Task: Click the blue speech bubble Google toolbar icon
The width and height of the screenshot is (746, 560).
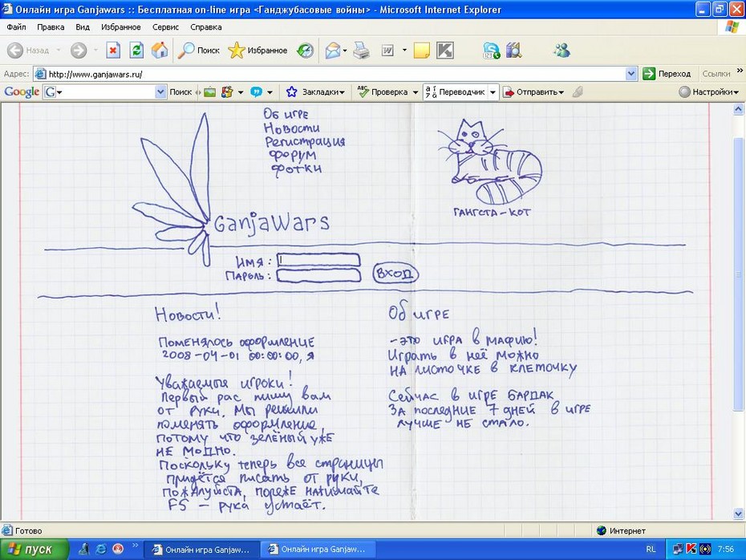Action: point(256,91)
